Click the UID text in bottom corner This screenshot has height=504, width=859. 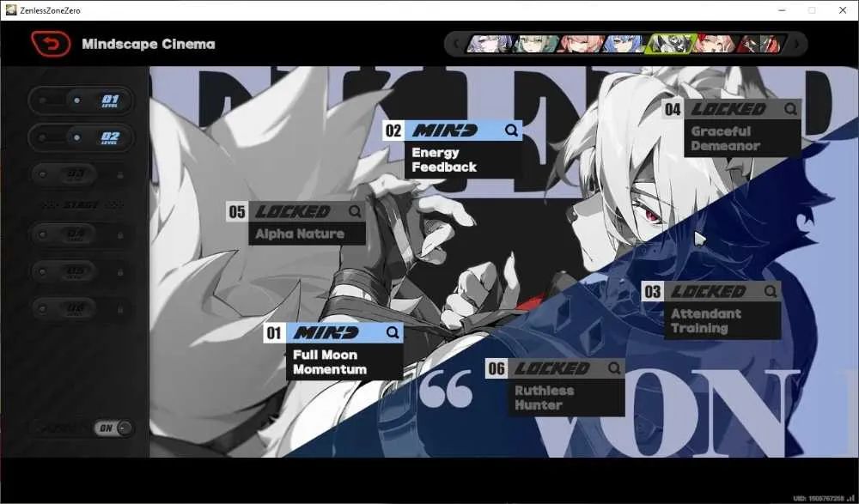(x=819, y=499)
